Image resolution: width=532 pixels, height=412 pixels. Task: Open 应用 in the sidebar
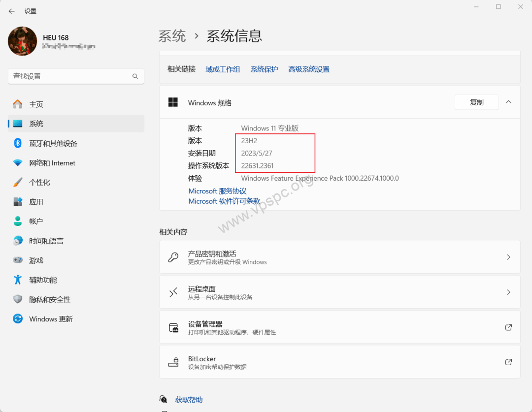tap(76, 202)
